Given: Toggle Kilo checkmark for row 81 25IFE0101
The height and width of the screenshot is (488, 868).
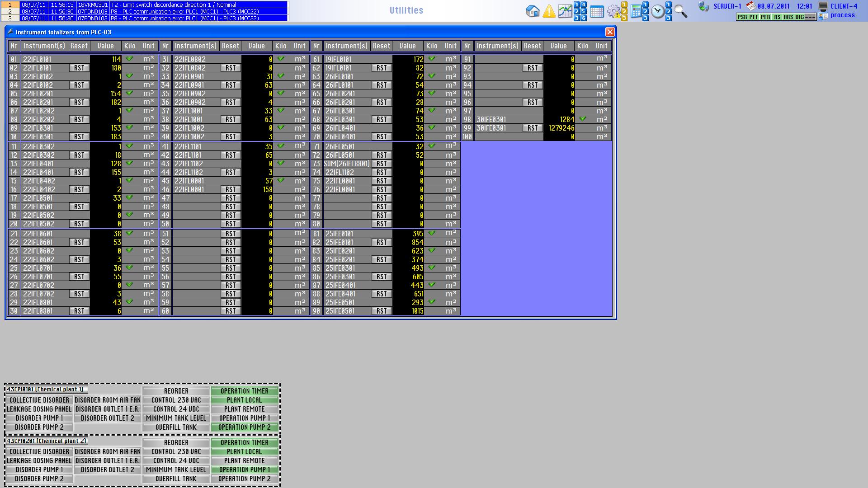Looking at the screenshot, I should [432, 233].
